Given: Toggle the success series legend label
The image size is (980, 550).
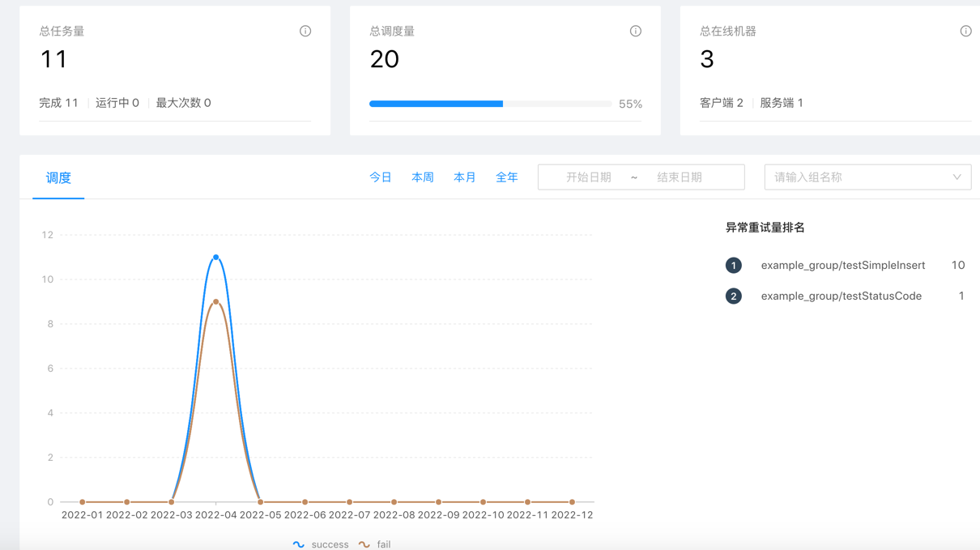Looking at the screenshot, I should coord(330,544).
